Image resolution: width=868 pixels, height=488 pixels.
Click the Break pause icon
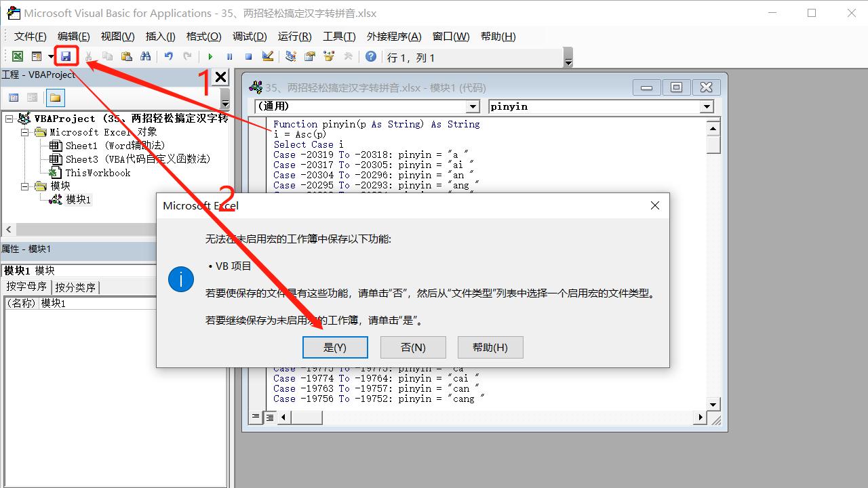pos(229,57)
